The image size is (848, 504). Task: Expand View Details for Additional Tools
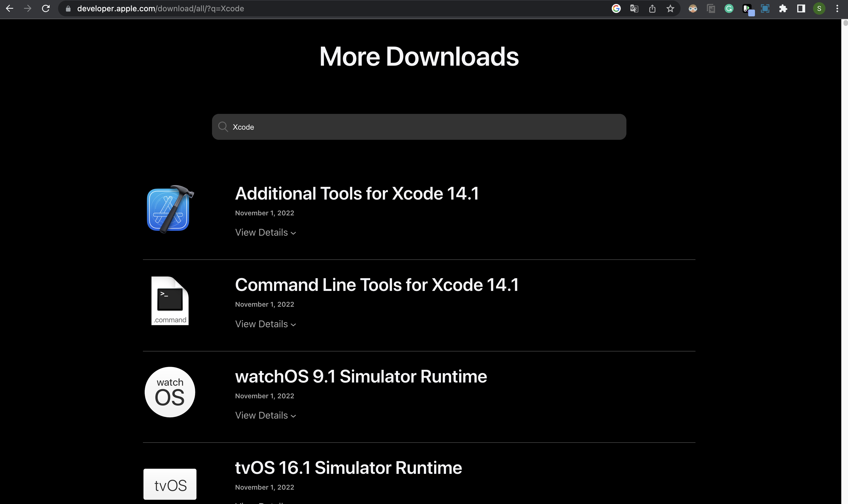coord(265,233)
